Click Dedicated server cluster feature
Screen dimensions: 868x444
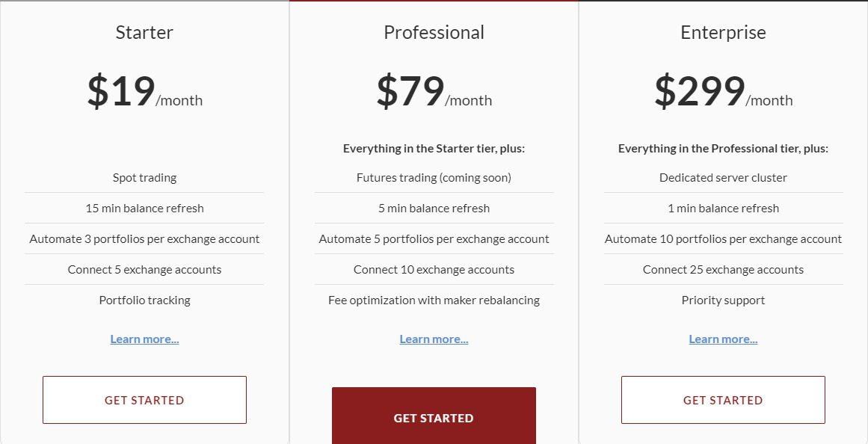[x=723, y=178]
